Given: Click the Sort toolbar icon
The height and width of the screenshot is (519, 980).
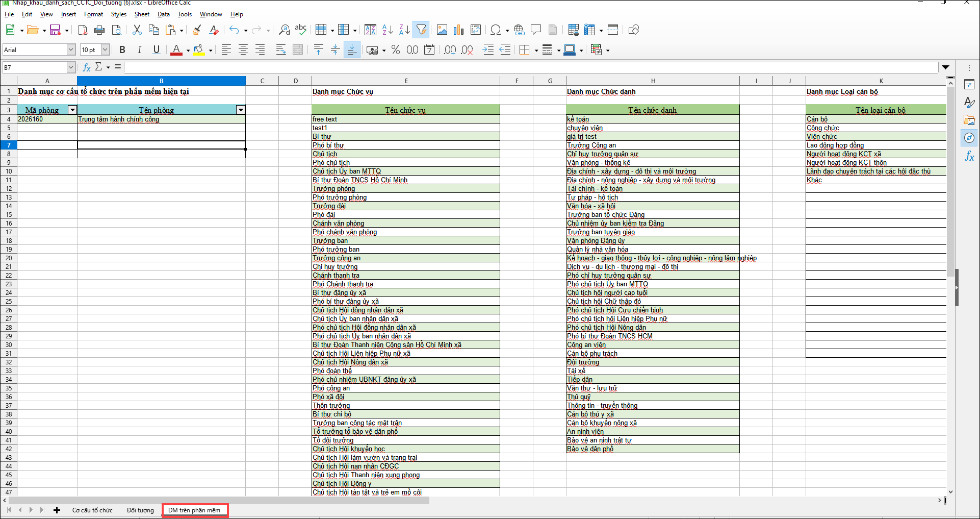Looking at the screenshot, I should click(x=371, y=30).
